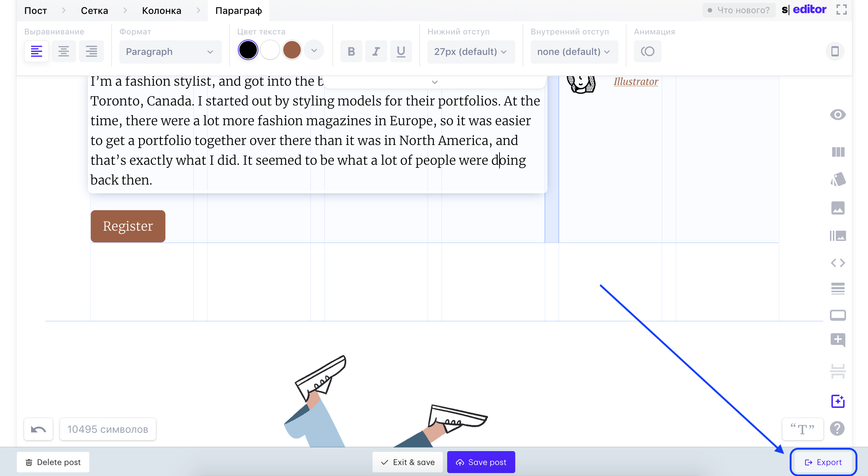Select the brown text color swatch
The image size is (868, 476).
click(x=292, y=50)
